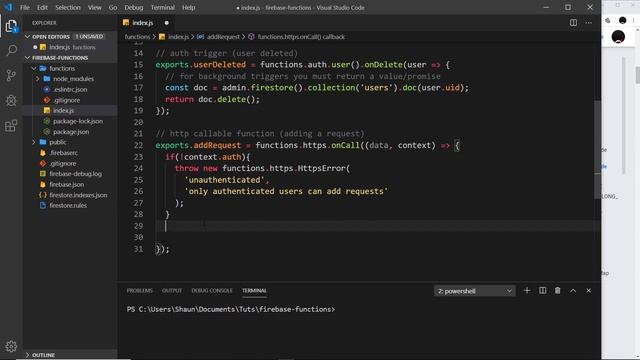Collapse the functions folder

pos(34,69)
